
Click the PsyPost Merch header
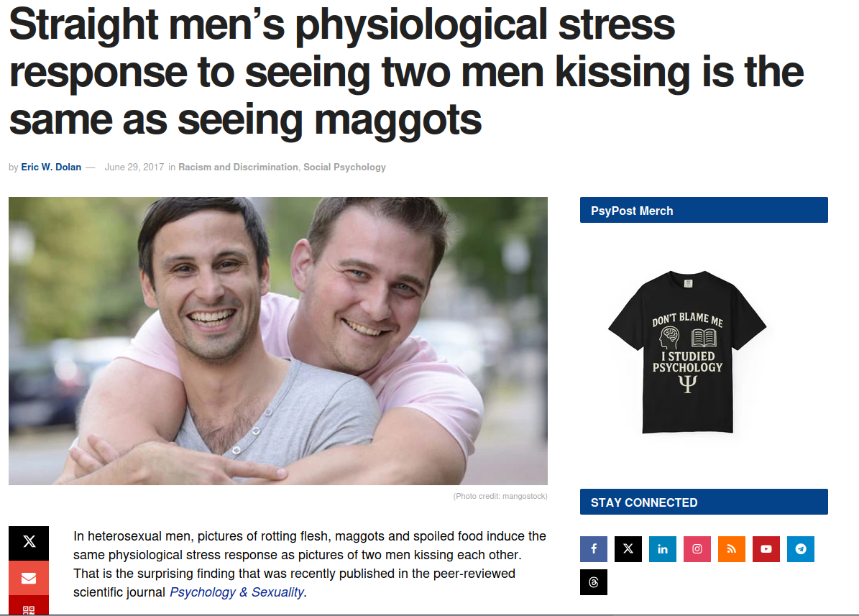coord(704,210)
